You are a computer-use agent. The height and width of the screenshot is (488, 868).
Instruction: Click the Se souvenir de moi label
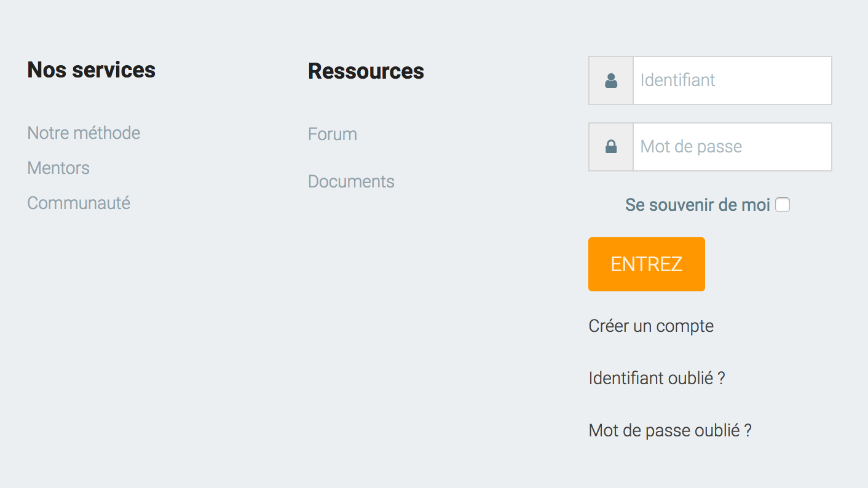click(697, 205)
